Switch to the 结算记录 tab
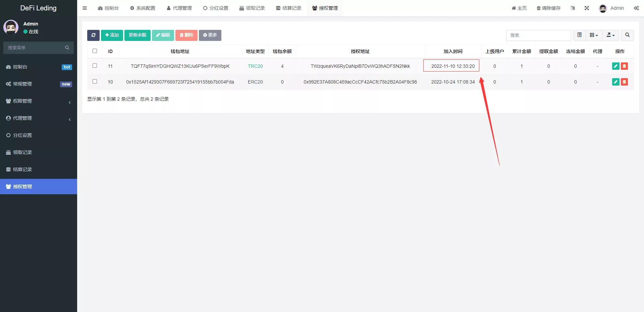This screenshot has height=312, width=644. 289,8
